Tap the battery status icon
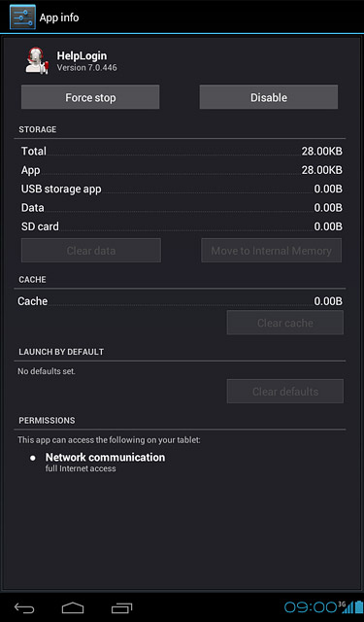This screenshot has width=364, height=622. coord(357,606)
